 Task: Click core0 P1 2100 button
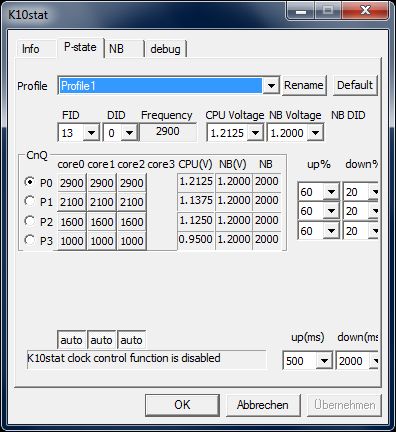click(72, 202)
